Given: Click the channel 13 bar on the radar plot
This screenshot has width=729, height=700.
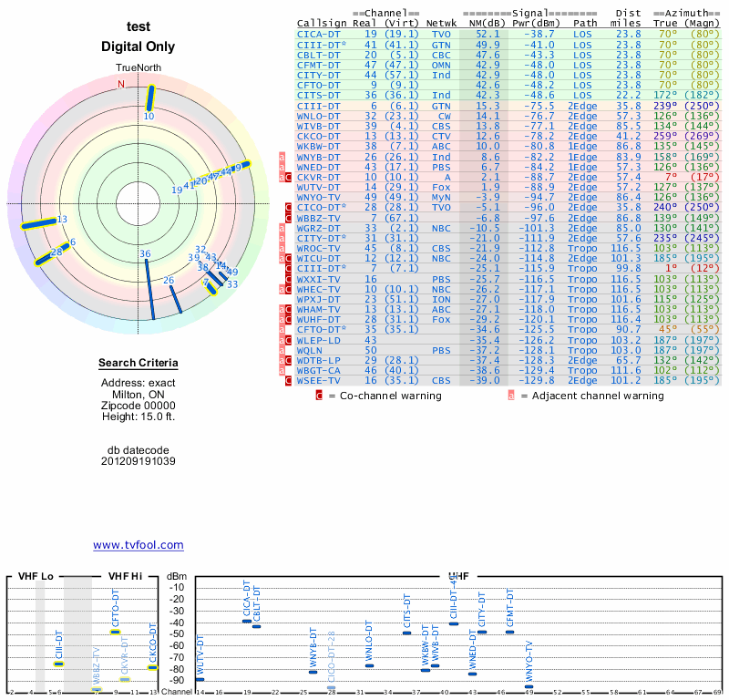Looking at the screenshot, I should click(39, 223).
